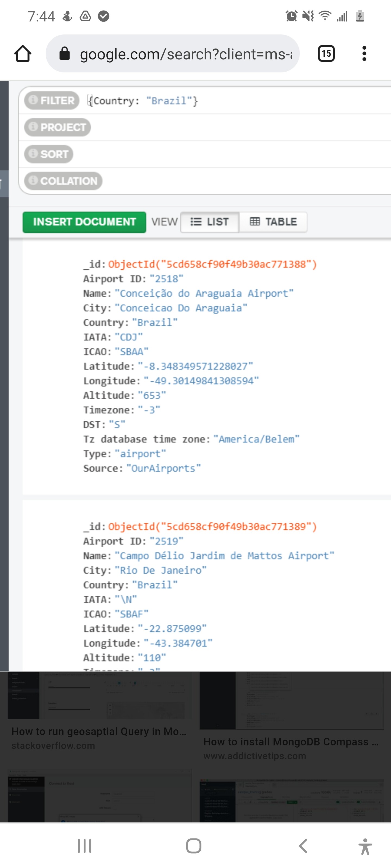Select ObjectId ending in 771389
Viewport: 391px width, 868px height.
[x=213, y=527]
